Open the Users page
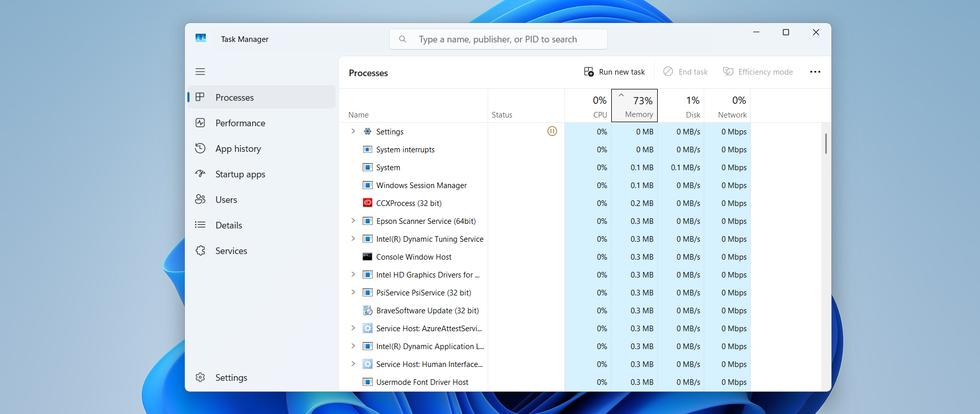Viewport: 980px width, 414px height. click(226, 200)
